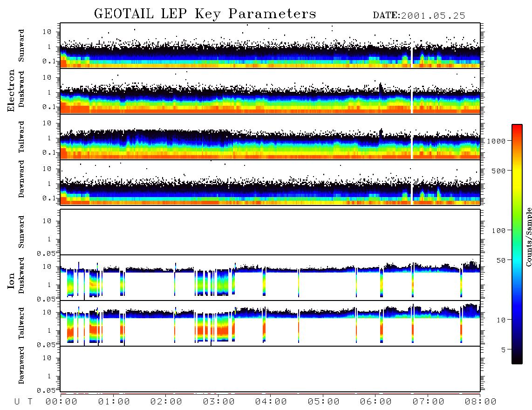
Task: Select 'Dawnward' label of the Electron group
Action: (x=21, y=179)
